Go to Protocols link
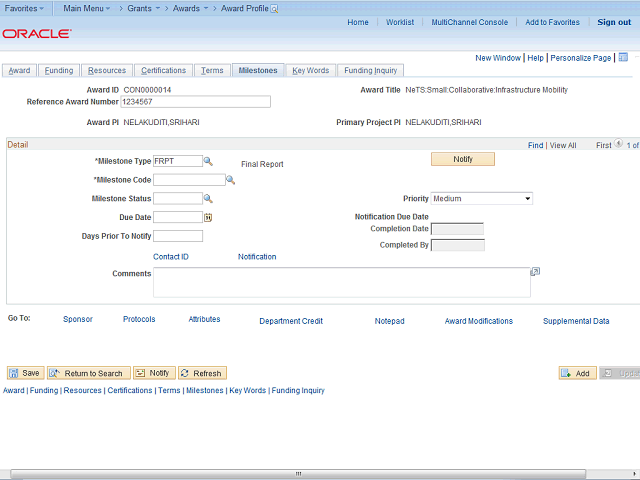 click(139, 319)
